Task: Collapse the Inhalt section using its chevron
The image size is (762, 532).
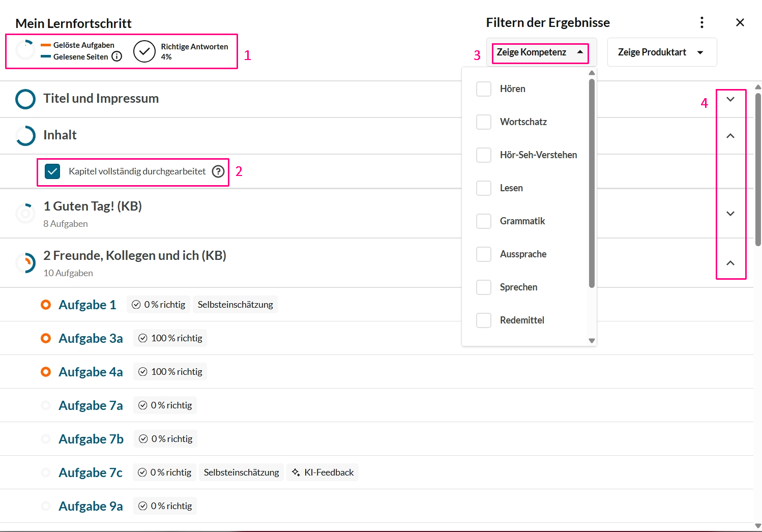Action: click(x=730, y=136)
